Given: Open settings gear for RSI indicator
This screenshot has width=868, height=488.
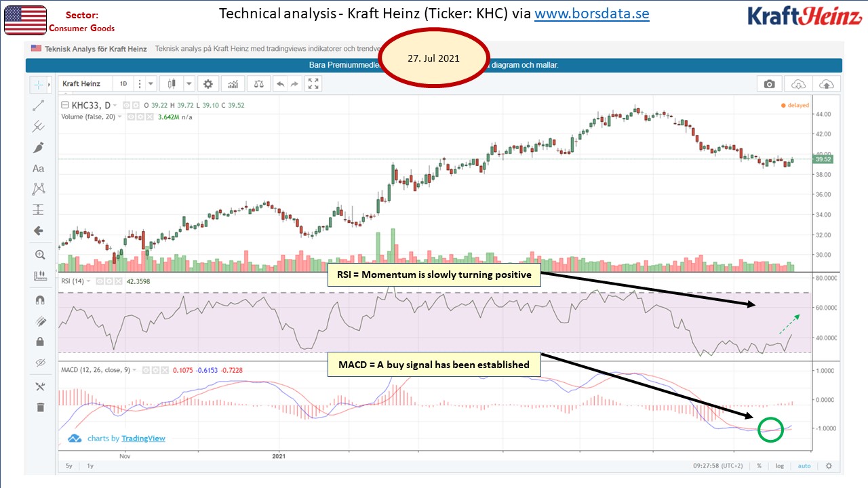Looking at the screenshot, I should (x=108, y=281).
